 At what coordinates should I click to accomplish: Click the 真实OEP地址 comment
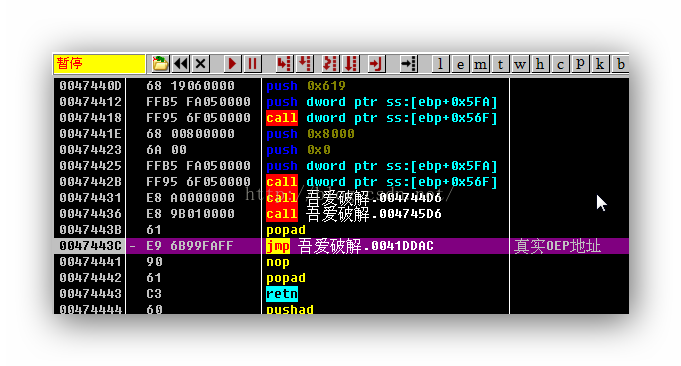(557, 246)
